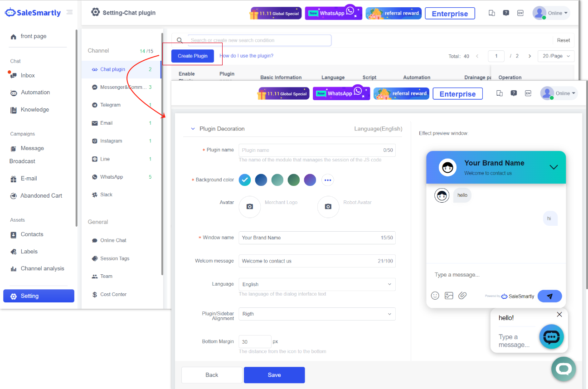This screenshot has height=389, width=588.
Task: Click the image attachment icon in the preview
Action: 448,295
